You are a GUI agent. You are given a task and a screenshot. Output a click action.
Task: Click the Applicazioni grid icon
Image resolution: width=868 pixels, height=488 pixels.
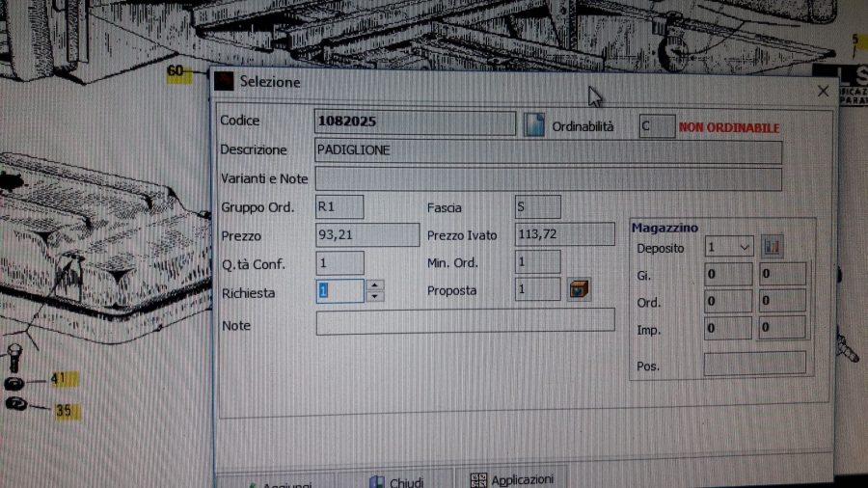477,480
